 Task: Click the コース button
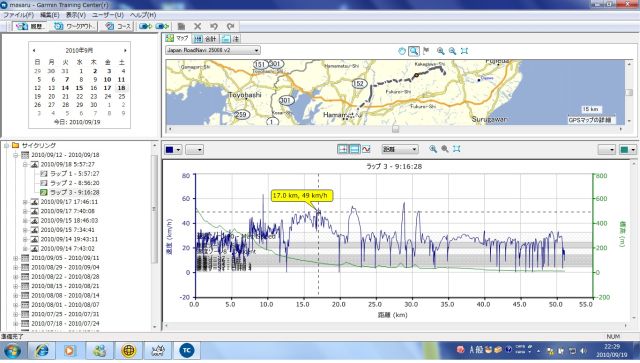pos(118,26)
